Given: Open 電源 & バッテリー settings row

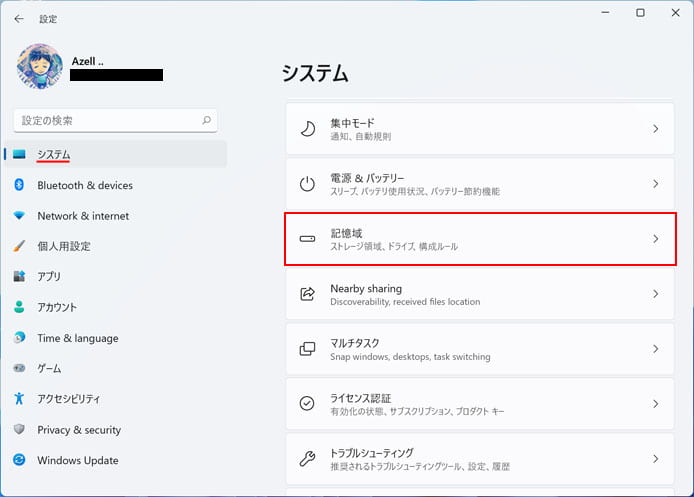Looking at the screenshot, I should click(x=480, y=184).
